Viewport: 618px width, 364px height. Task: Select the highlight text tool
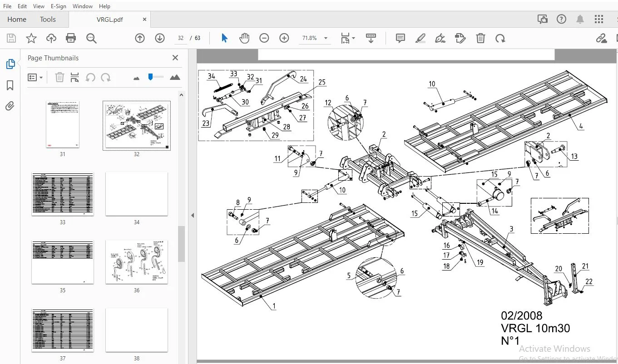[420, 38]
